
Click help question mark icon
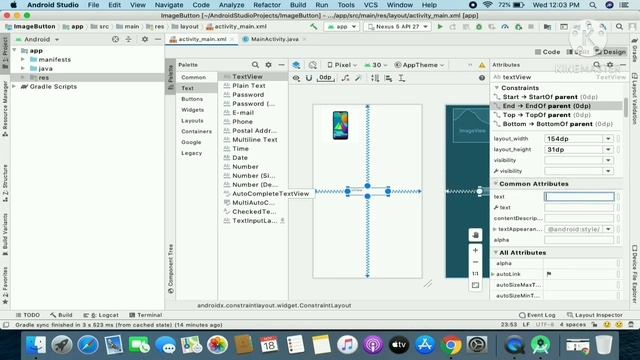point(482,78)
